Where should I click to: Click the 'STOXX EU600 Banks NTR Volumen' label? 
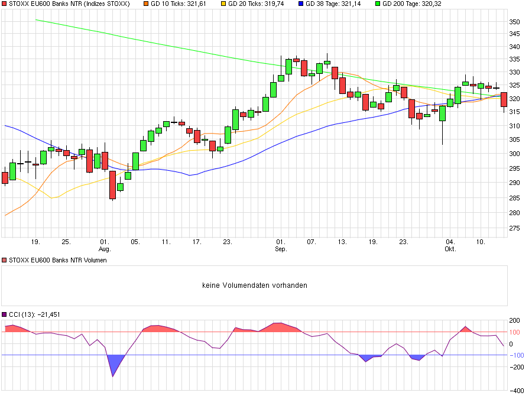(58, 260)
